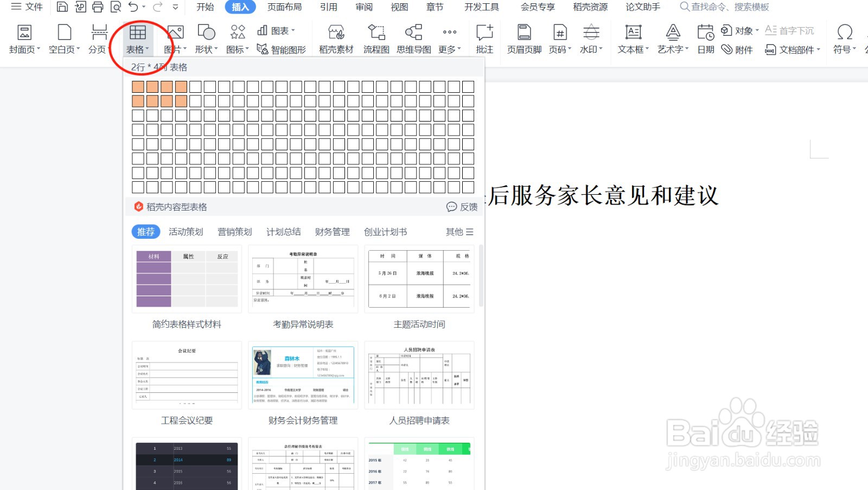
Task: Insert a 批注 comment
Action: (x=483, y=38)
